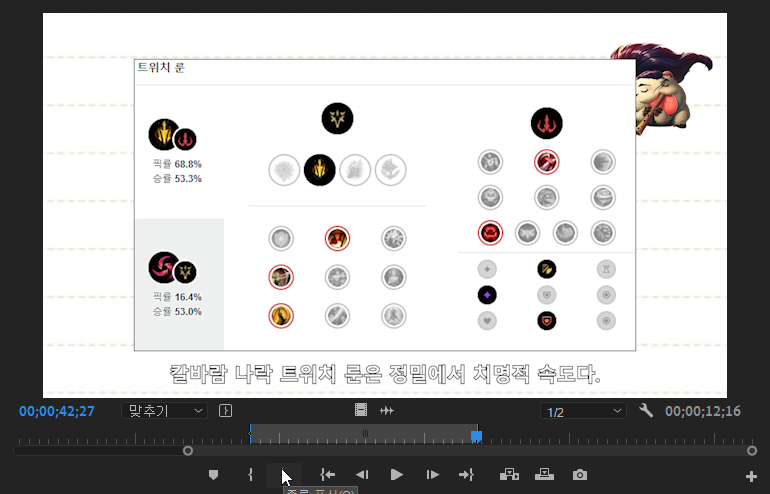Open the Button Editor plus icon
The width and height of the screenshot is (770, 494).
(751, 476)
